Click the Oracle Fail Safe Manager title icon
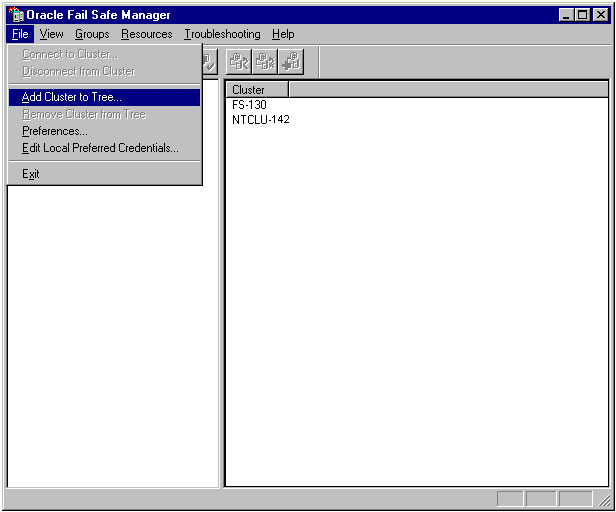Image resolution: width=616 pixels, height=512 pixels. pos(16,15)
